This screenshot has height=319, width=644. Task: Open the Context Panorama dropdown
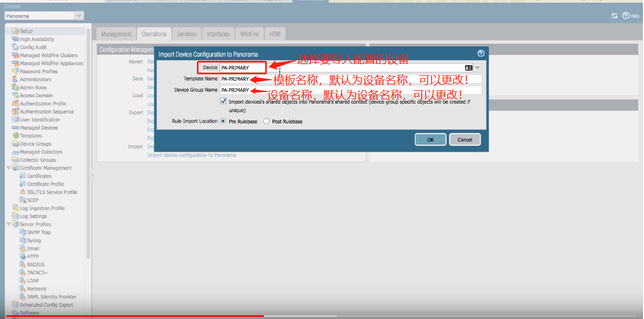[79, 16]
